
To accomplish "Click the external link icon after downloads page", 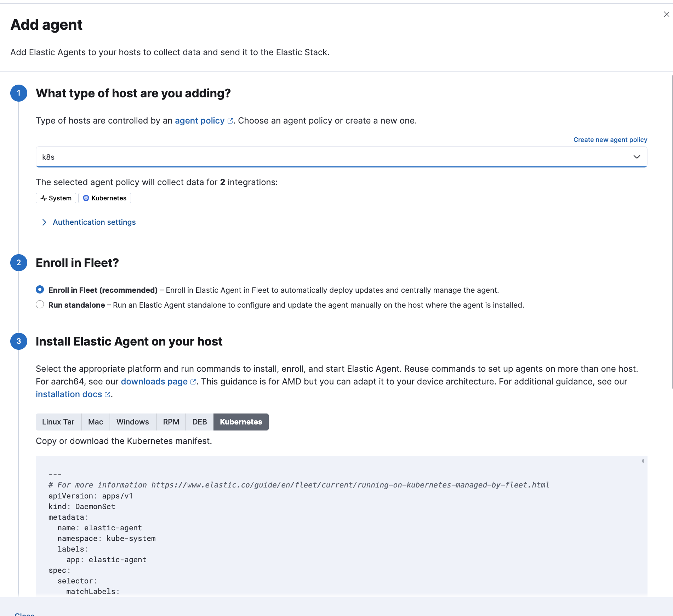I will coord(193,382).
